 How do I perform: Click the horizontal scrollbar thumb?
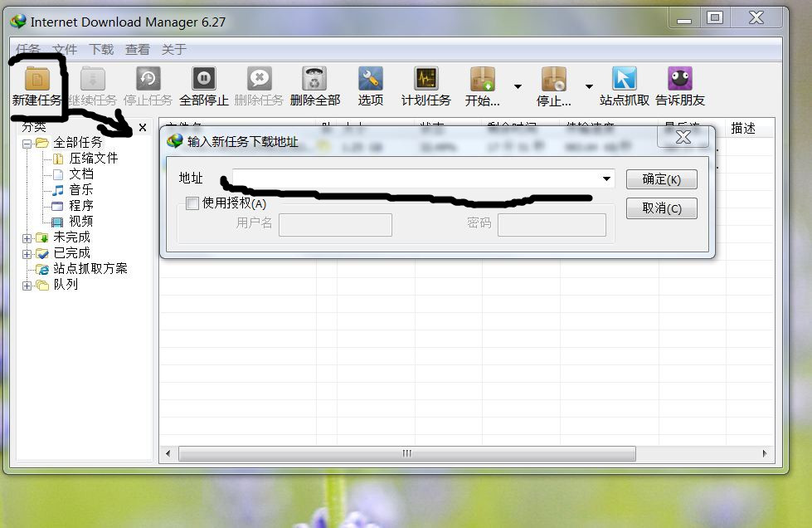point(407,453)
